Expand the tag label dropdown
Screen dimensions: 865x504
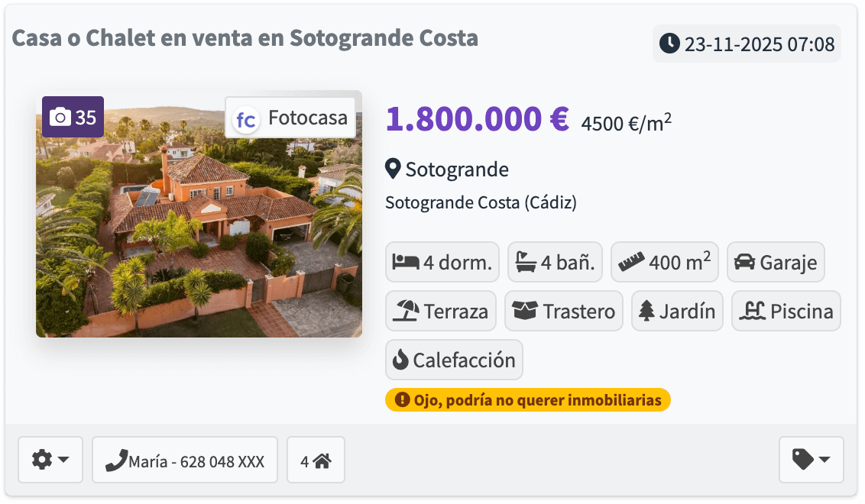pos(811,460)
